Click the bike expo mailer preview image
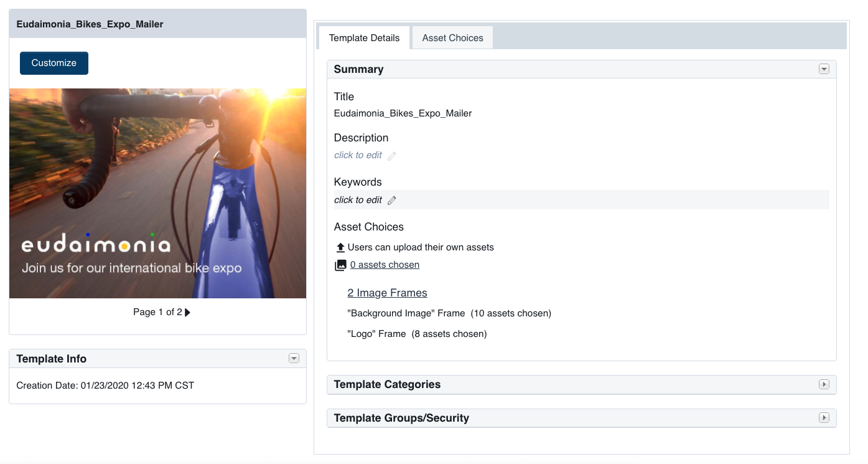This screenshot has width=868, height=464. pos(157,193)
